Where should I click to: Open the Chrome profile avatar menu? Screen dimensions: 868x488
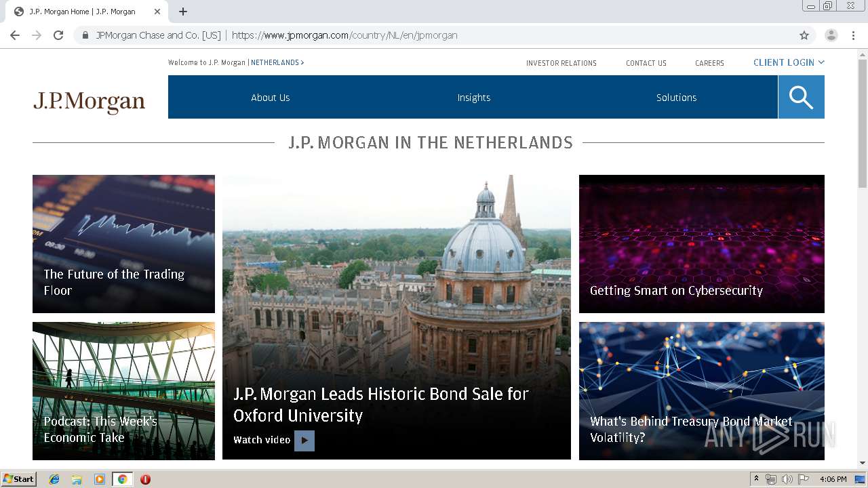(831, 35)
